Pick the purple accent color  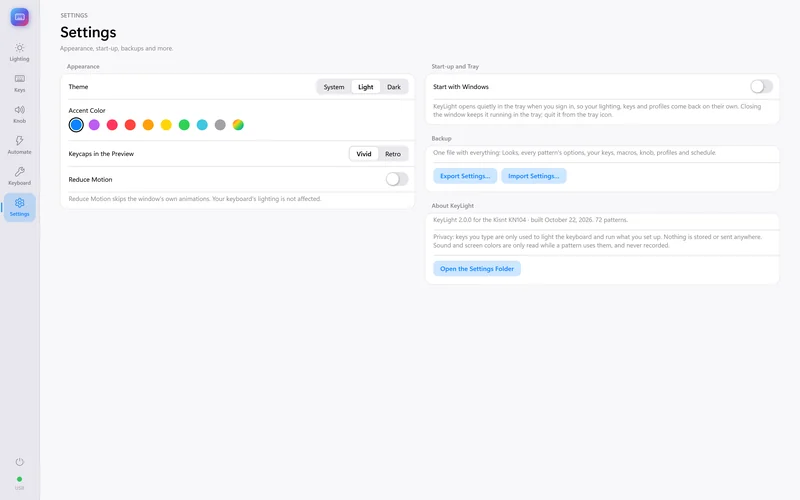[x=94, y=124]
